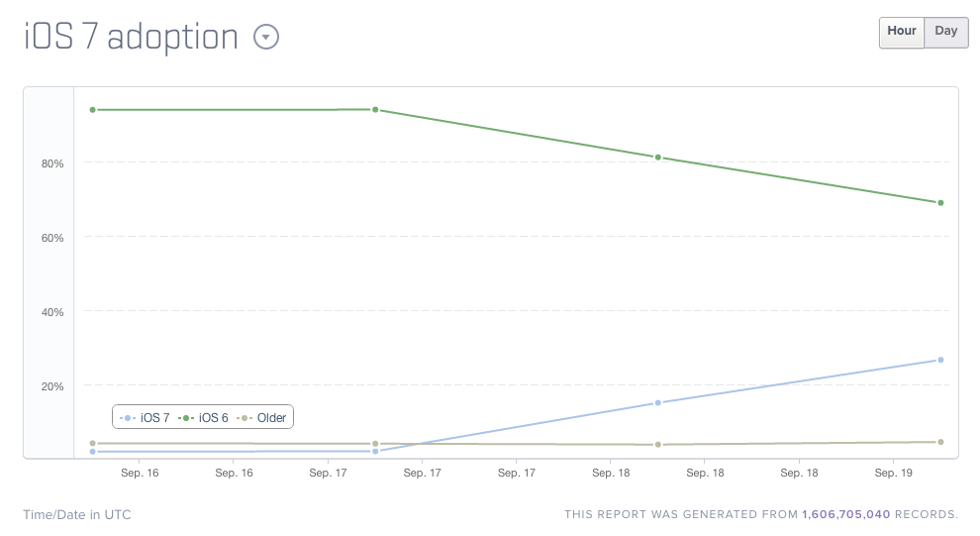Click the iOS 6 point at Sep. 17
Viewport: 980px width, 536px height.
point(375,109)
